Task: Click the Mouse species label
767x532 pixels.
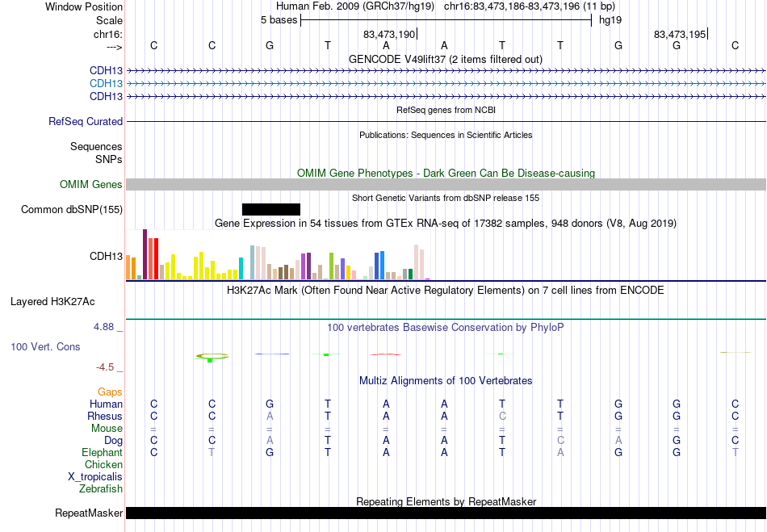Action: tap(107, 429)
